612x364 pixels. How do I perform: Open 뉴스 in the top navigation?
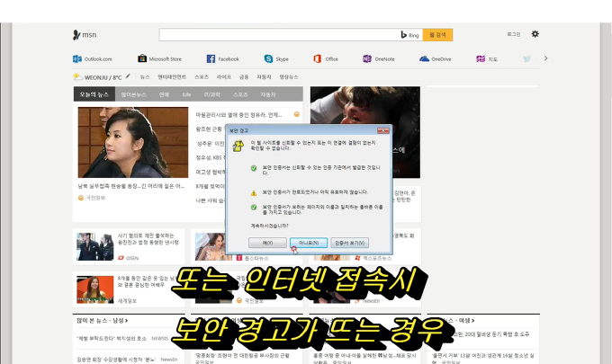tap(145, 77)
